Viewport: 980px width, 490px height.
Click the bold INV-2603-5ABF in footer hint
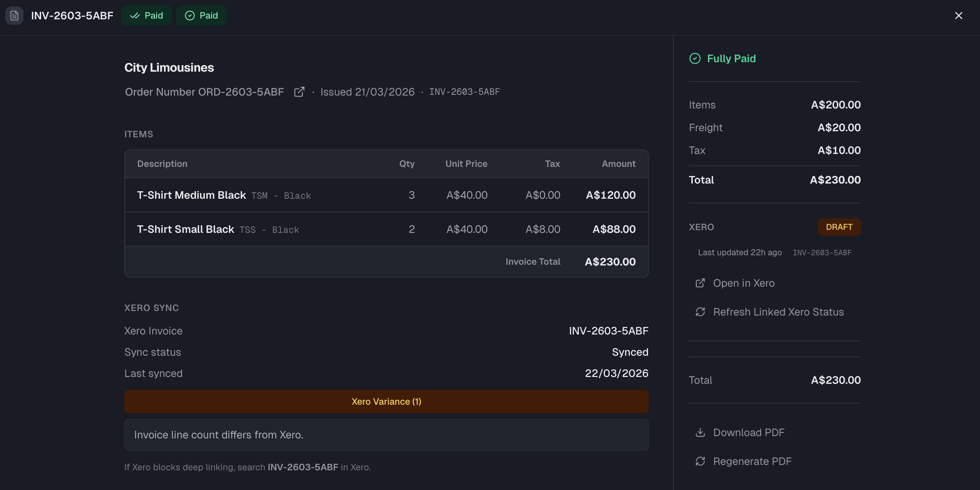pos(303,467)
